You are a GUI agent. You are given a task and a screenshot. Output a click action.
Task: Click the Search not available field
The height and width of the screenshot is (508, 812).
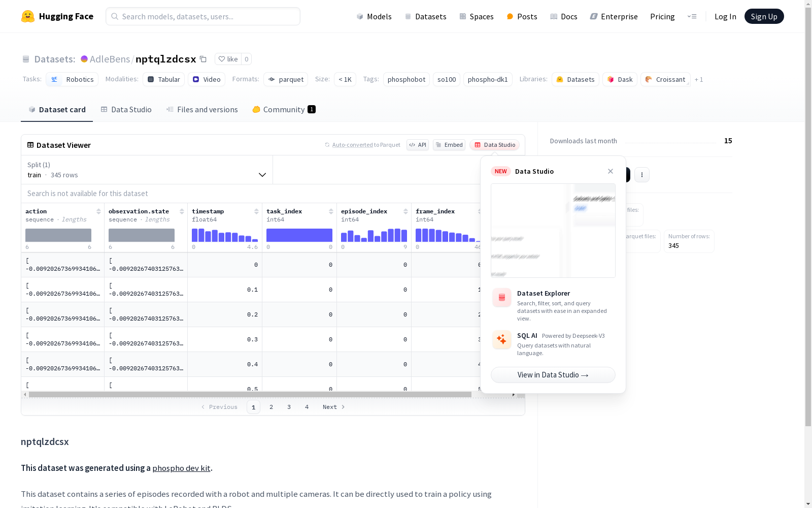click(251, 194)
